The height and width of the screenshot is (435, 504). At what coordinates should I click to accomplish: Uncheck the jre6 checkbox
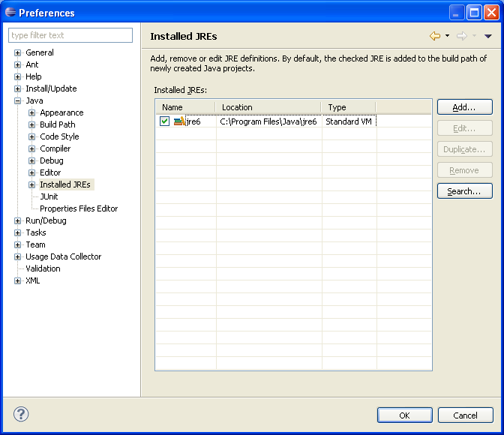pos(164,121)
